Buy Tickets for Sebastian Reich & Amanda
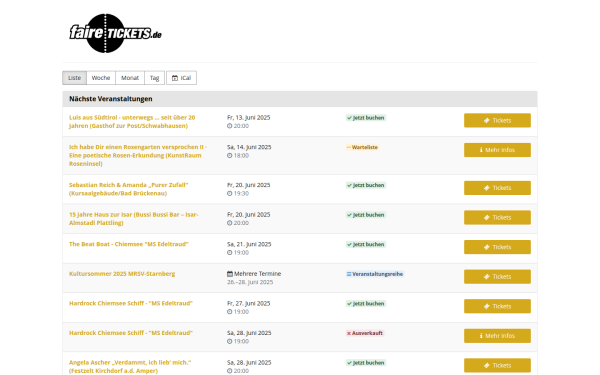The height and width of the screenshot is (375, 600). pos(497,188)
